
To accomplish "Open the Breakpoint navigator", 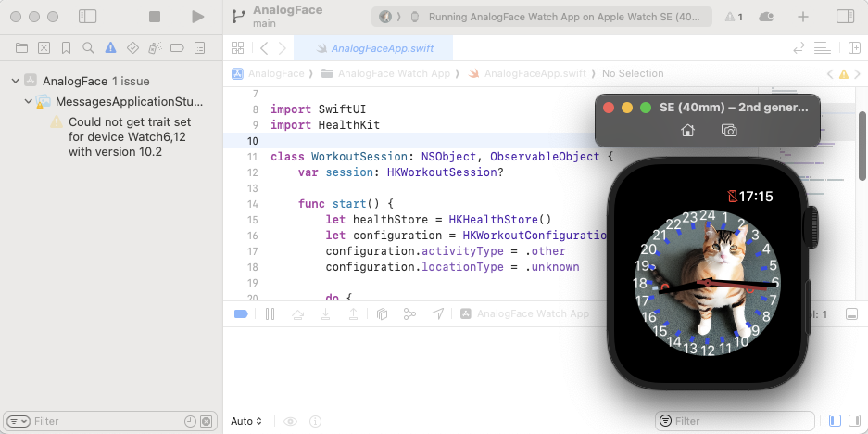I will click(177, 48).
